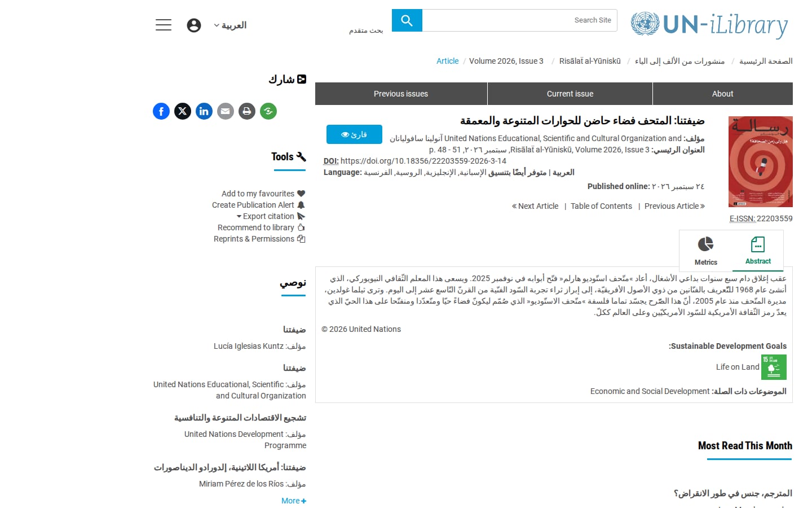Screen dimensions: 812x508
Task: Open the Table of Contents link
Action: click(601, 206)
